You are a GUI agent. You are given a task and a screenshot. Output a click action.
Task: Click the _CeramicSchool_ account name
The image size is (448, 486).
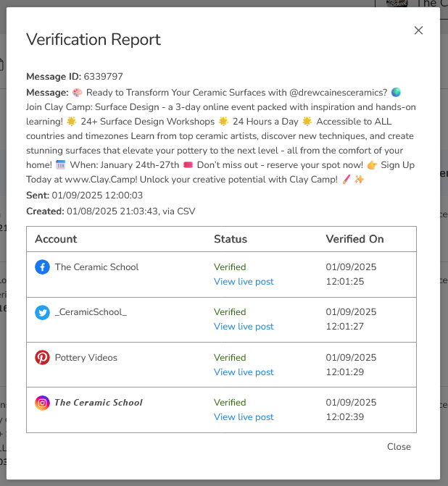[91, 312]
